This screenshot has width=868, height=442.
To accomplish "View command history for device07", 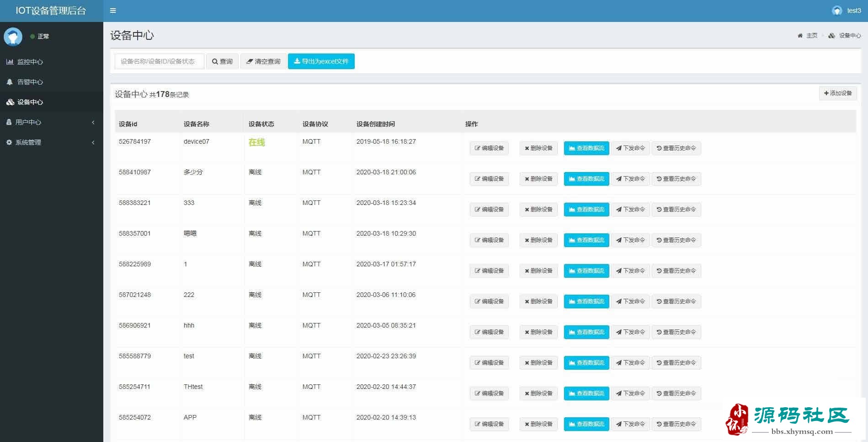I will coord(676,148).
